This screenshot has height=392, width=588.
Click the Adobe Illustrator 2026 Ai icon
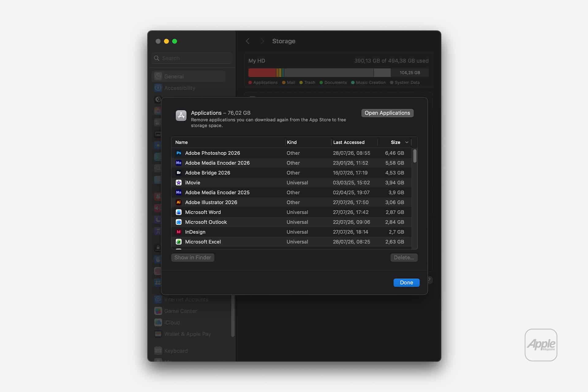click(179, 202)
